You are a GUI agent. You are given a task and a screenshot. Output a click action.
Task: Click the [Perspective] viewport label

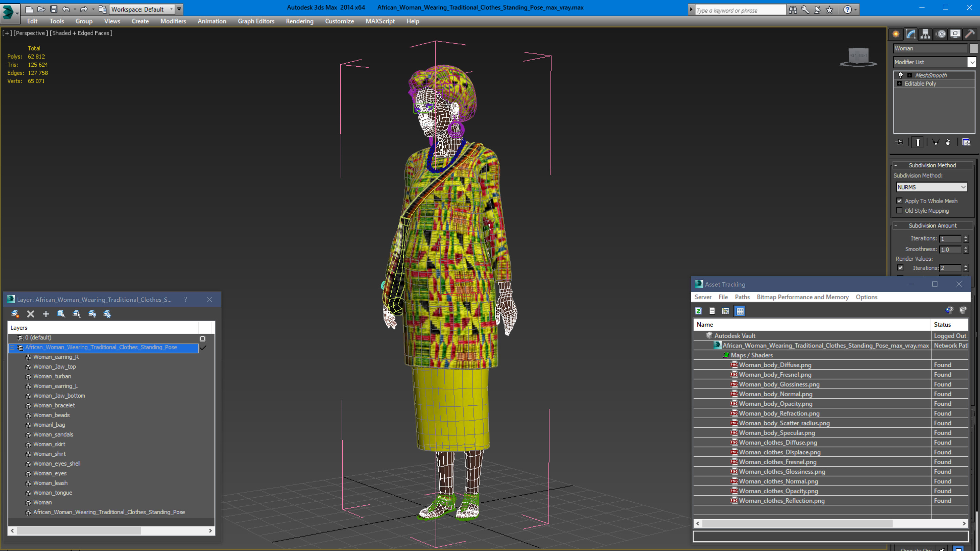point(31,33)
